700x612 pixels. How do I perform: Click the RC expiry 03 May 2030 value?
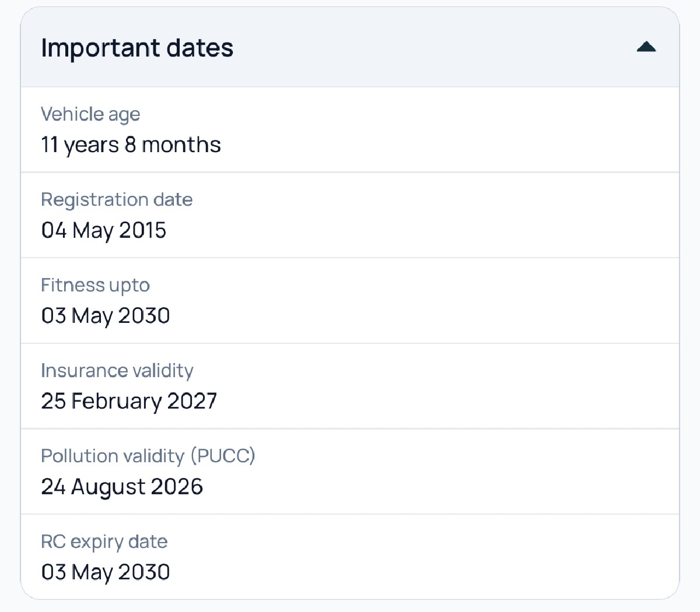pos(106,572)
